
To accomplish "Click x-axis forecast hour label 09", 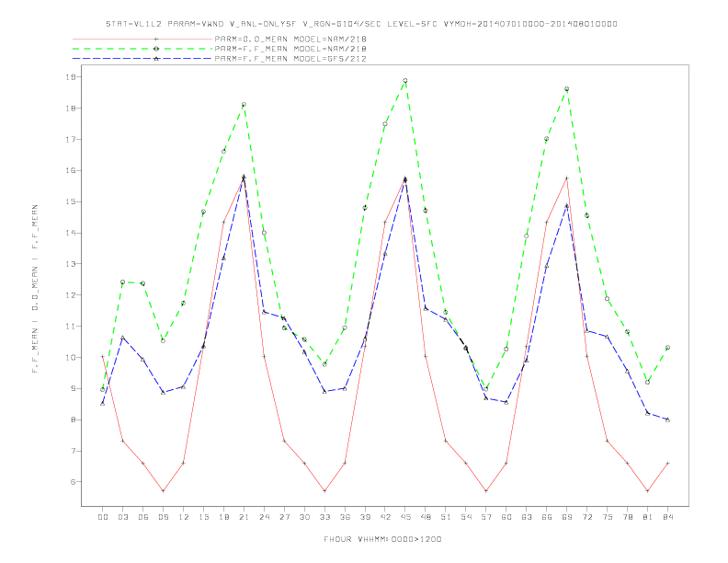I will [x=163, y=517].
